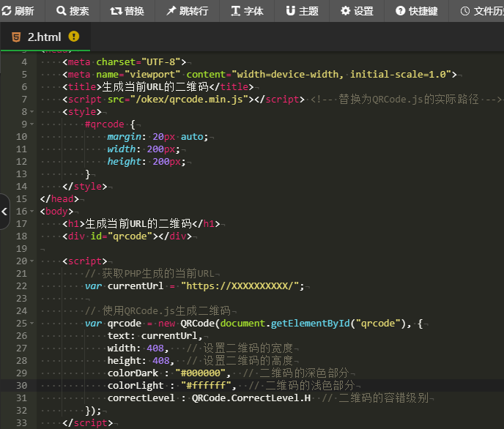
Task: Click the currentUrl variable on line 22
Action: (x=136, y=286)
